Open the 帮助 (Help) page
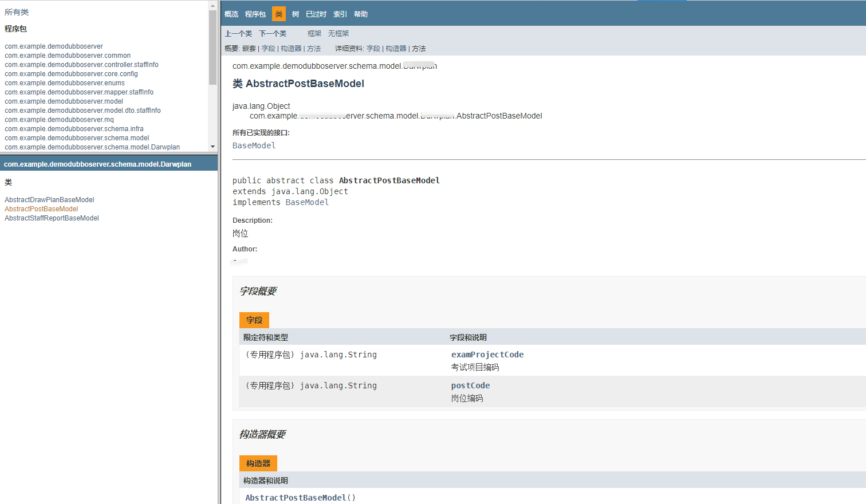This screenshot has height=504, width=866. (x=361, y=14)
